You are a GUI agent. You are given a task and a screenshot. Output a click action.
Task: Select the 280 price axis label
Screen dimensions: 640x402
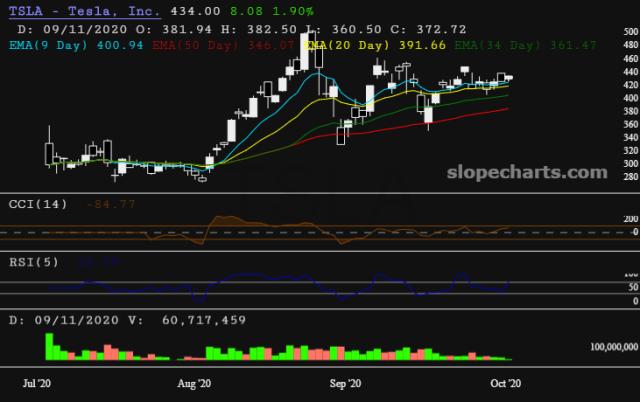(631, 177)
